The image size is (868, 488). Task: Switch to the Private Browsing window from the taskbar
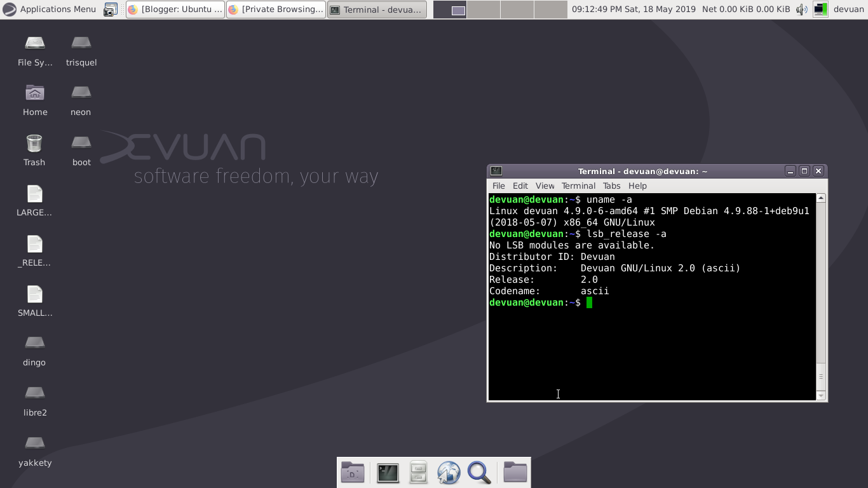pos(275,9)
